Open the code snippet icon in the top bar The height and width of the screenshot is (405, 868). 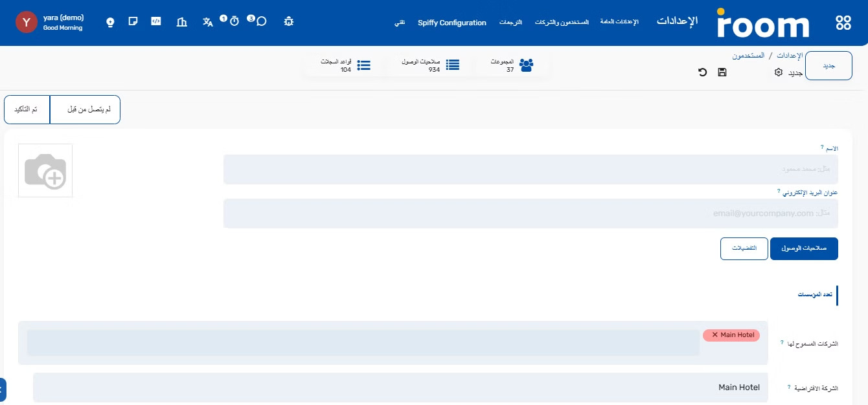click(156, 21)
